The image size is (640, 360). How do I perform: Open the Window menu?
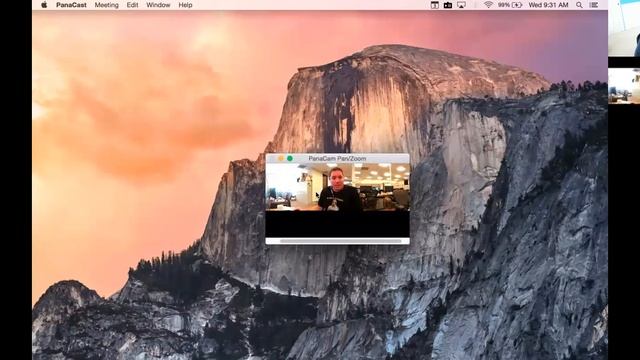158,5
